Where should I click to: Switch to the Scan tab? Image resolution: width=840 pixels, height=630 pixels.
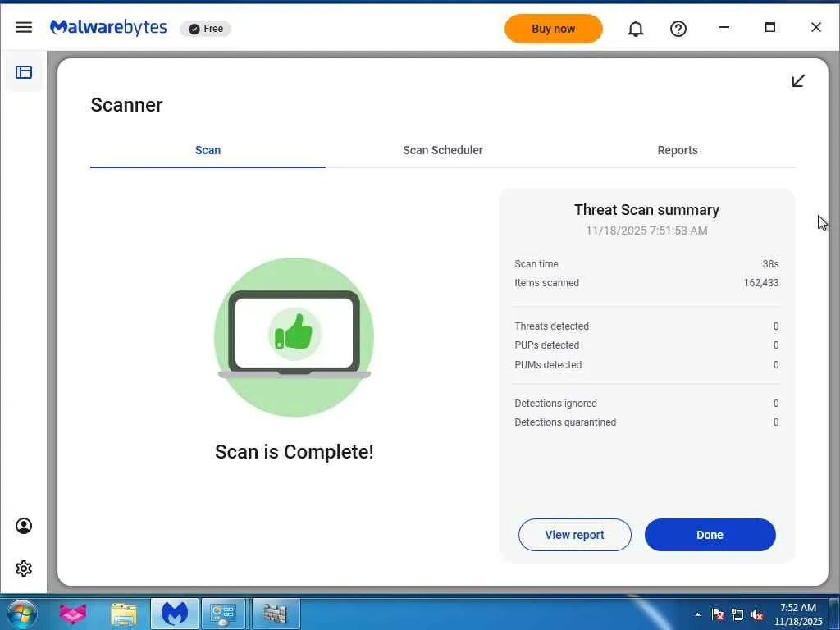208,151
